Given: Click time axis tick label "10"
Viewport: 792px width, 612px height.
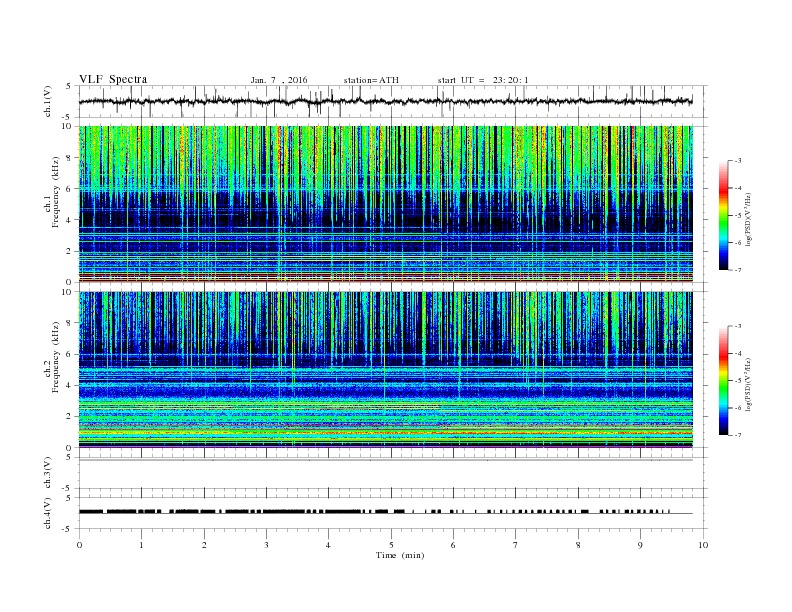Looking at the screenshot, I should (703, 545).
